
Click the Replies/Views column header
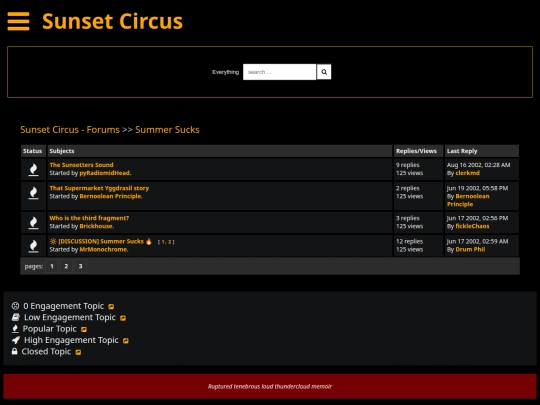point(418,151)
